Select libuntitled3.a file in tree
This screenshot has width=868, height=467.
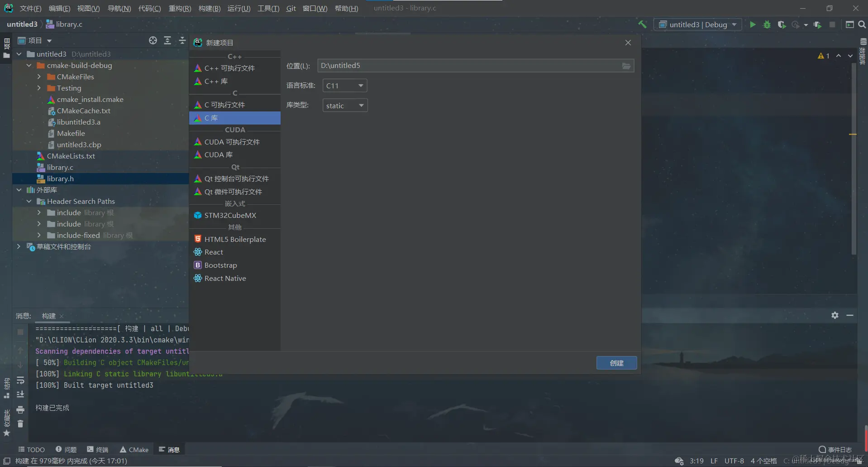coord(79,122)
